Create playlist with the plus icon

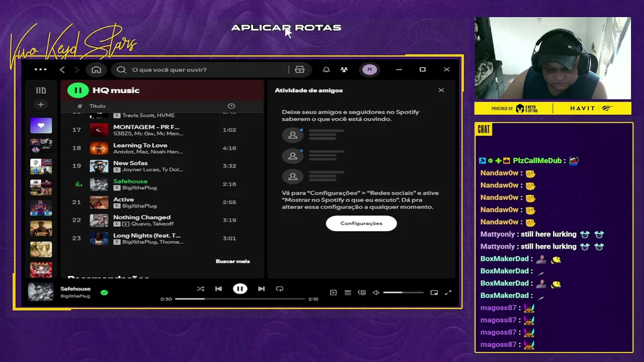pos(41,105)
